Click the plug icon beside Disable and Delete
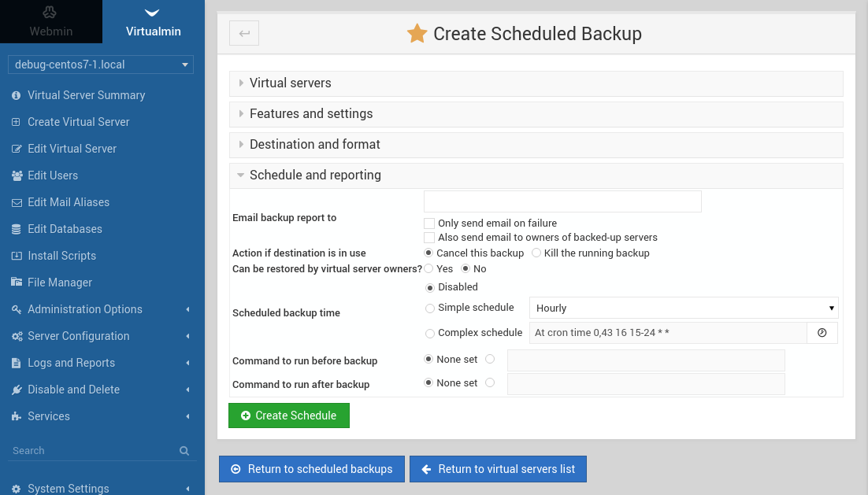The height and width of the screenshot is (495, 868). (x=17, y=390)
